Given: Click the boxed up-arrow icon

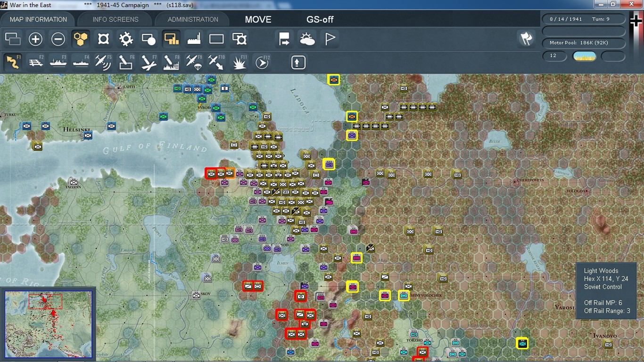Looking at the screenshot, I should [298, 62].
